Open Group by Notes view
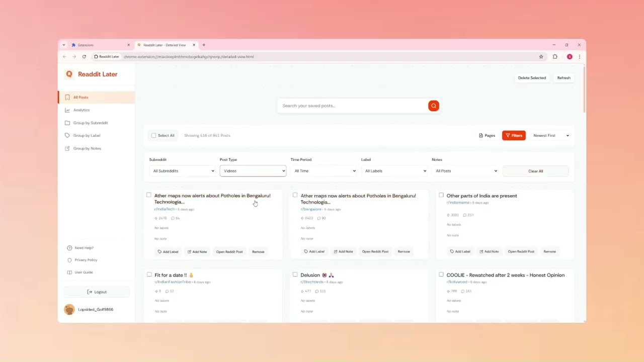The width and height of the screenshot is (644, 362). (x=97, y=148)
